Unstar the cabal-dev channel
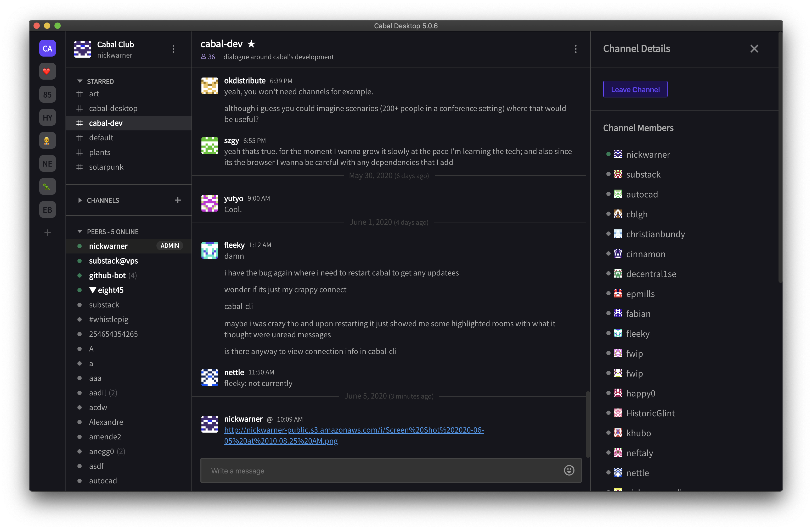The width and height of the screenshot is (812, 530). (x=251, y=44)
